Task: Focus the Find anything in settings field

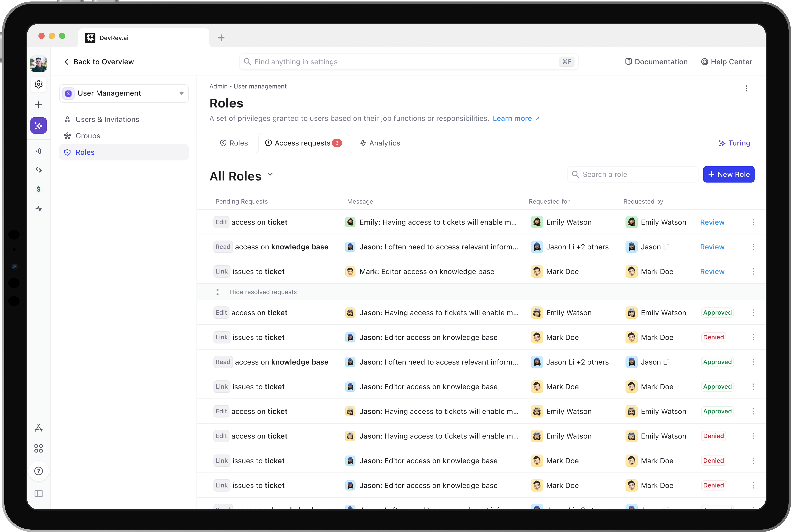Action: pyautogui.click(x=409, y=62)
